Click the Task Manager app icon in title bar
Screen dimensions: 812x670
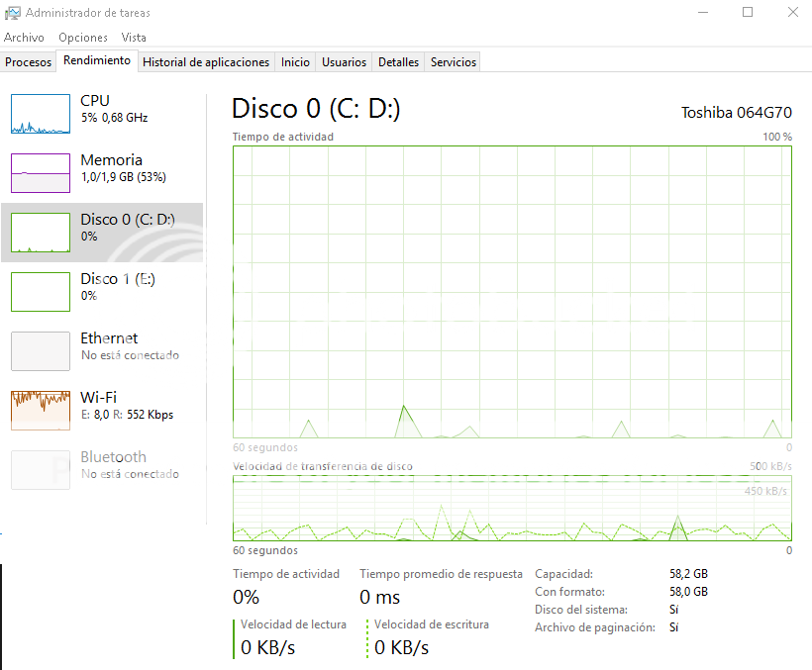pyautogui.click(x=12, y=13)
